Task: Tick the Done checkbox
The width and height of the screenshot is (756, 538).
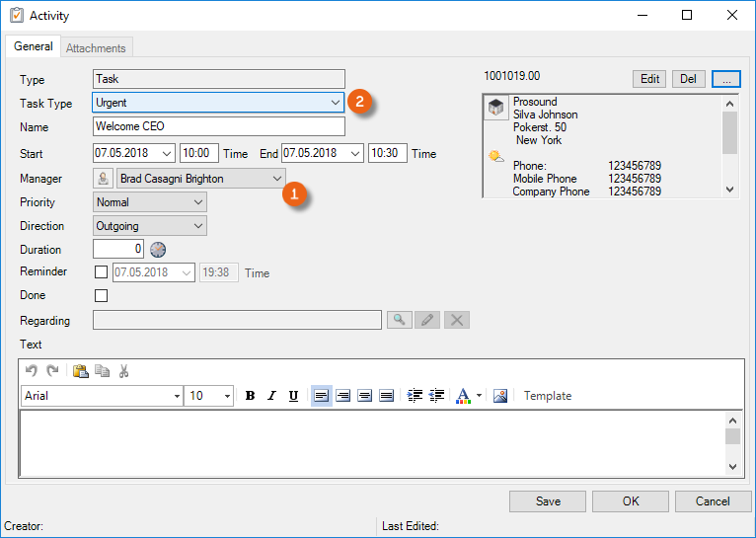Action: point(101,295)
